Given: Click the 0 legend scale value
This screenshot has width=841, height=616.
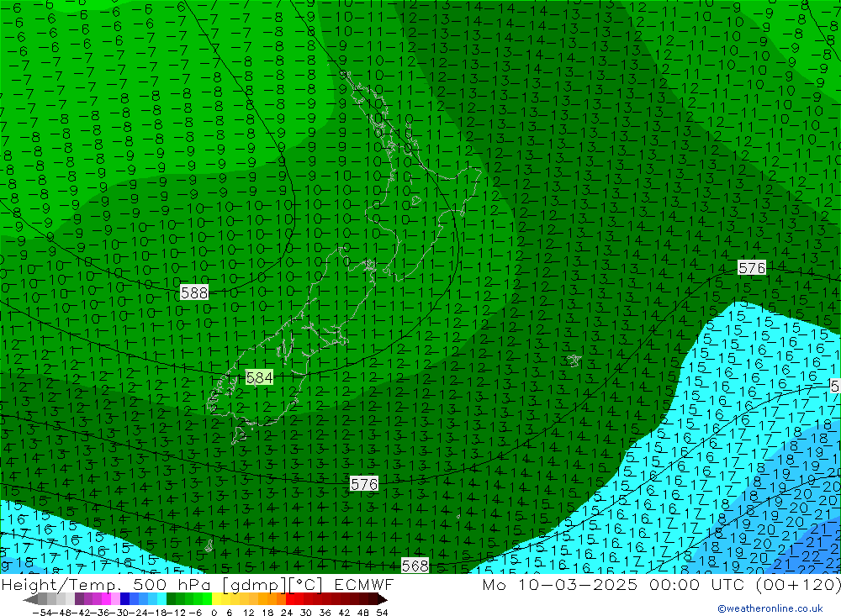Looking at the screenshot, I should pyautogui.click(x=214, y=613).
